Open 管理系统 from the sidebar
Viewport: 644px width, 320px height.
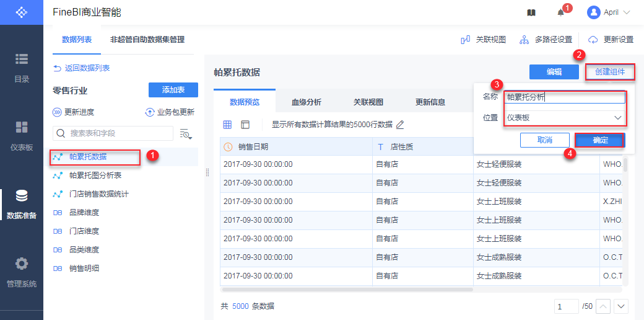click(22, 272)
